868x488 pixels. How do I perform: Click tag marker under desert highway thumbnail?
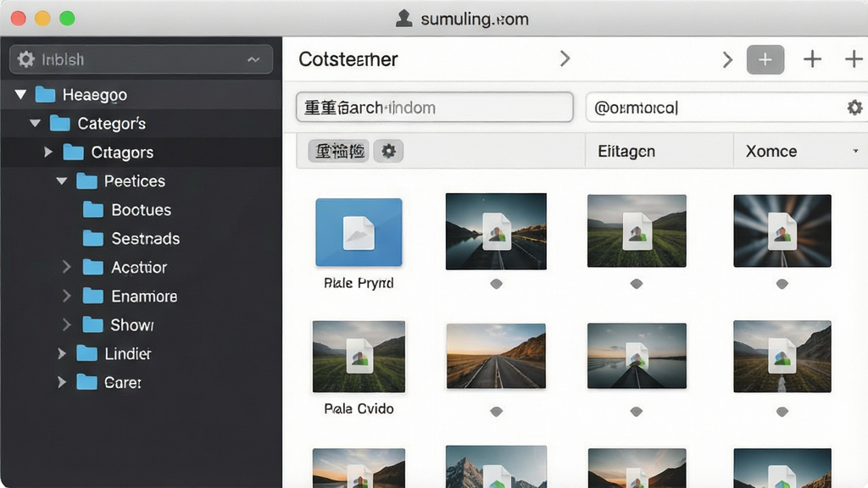[x=497, y=412]
